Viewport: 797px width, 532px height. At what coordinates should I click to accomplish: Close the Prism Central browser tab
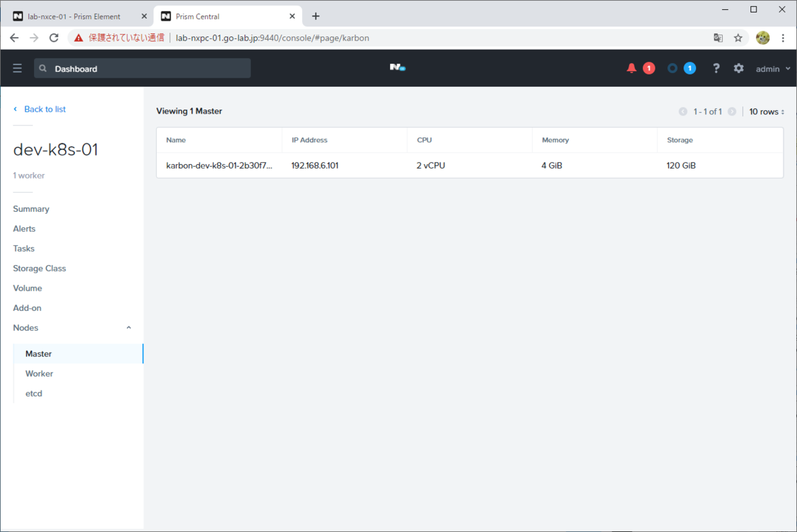[x=293, y=16]
